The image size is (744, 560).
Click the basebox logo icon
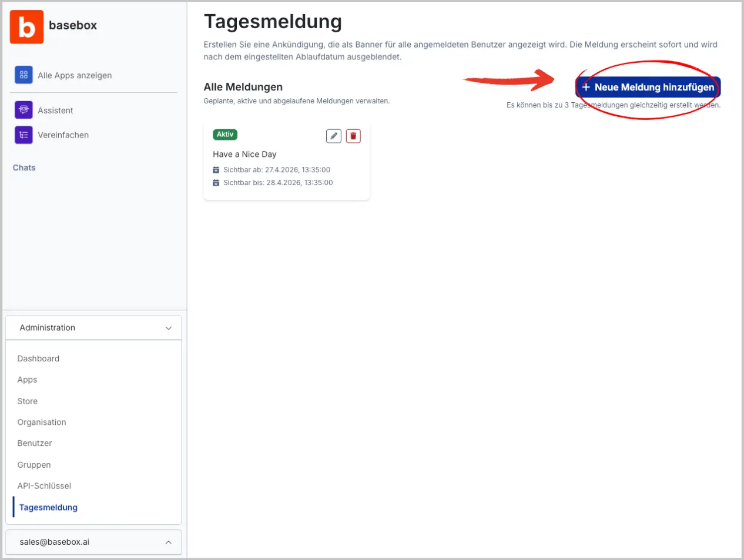(x=26, y=27)
